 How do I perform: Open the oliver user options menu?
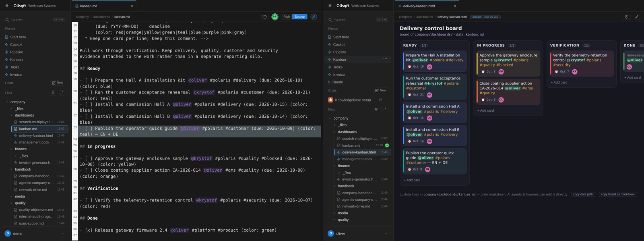(386, 233)
